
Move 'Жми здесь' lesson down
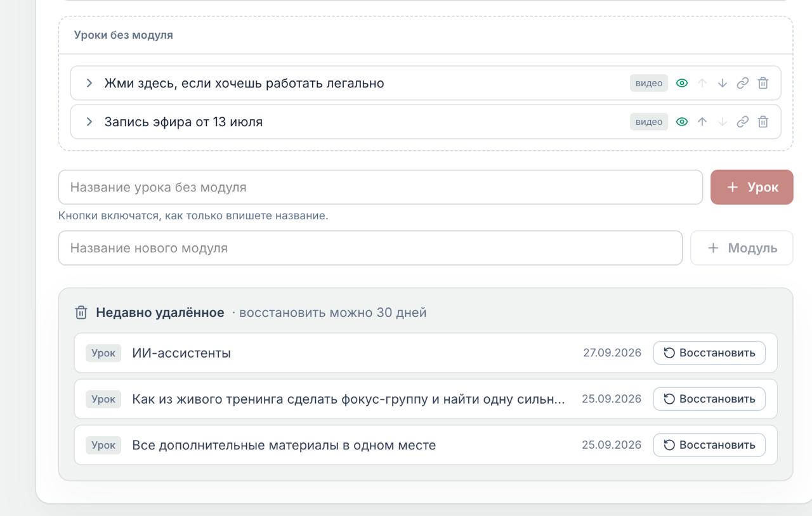[x=723, y=83]
